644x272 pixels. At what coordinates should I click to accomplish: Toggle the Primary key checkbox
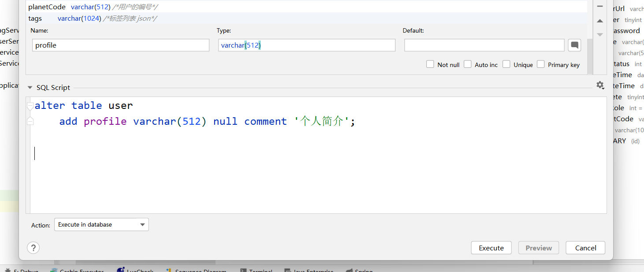[x=541, y=64]
